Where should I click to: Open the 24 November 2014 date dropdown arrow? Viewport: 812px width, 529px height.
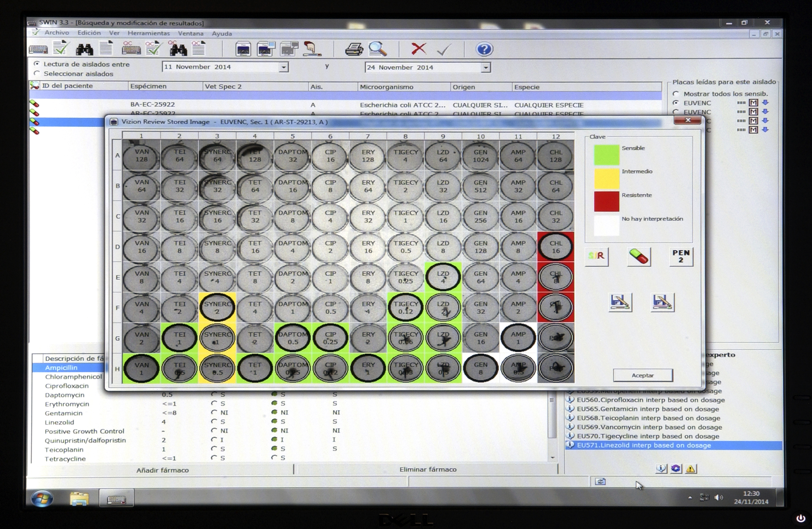click(x=485, y=68)
